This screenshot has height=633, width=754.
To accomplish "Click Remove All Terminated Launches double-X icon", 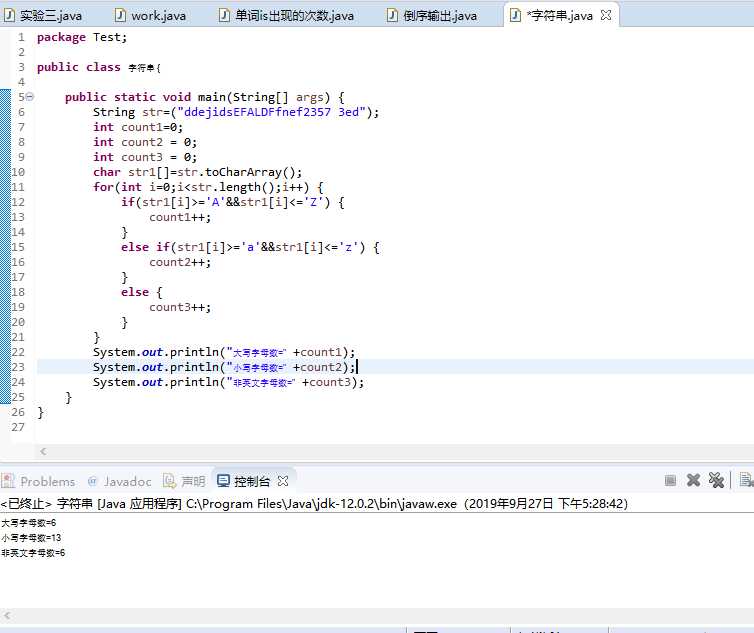I will (x=716, y=480).
